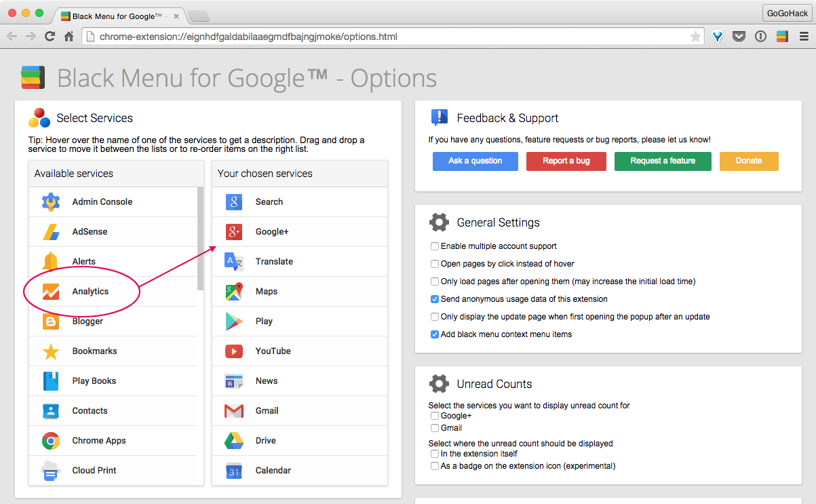816x504 pixels.
Task: Go to the browser home page
Action: (x=69, y=37)
